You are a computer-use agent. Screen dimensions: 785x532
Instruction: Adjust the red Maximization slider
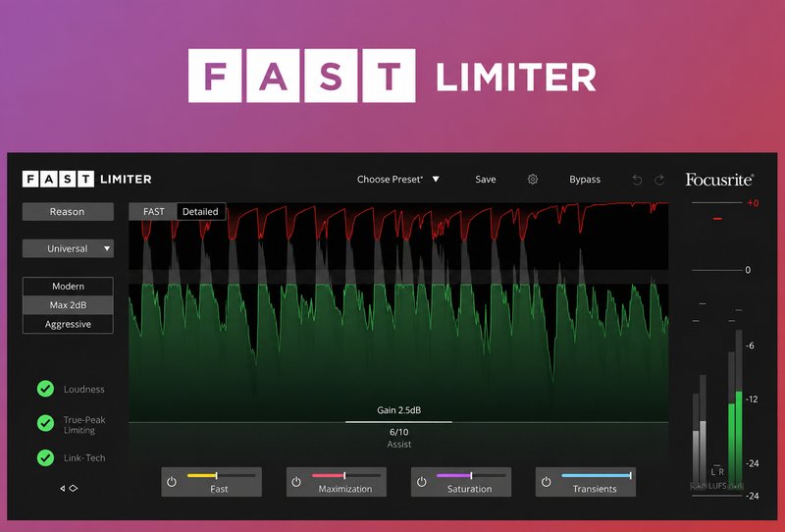point(346,475)
